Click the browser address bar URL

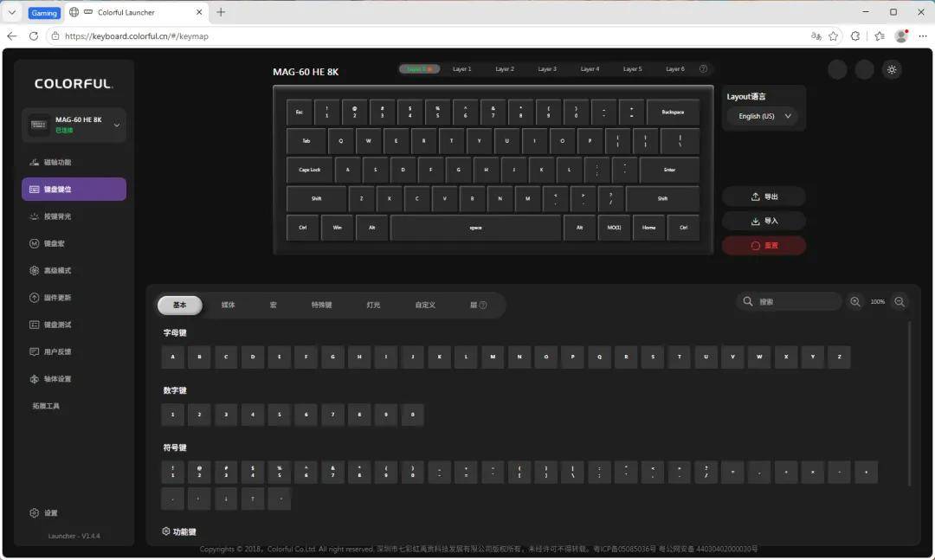click(137, 36)
